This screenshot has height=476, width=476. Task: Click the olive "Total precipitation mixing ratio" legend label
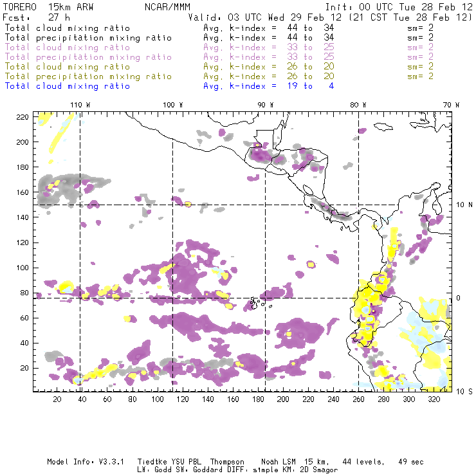(x=88, y=77)
